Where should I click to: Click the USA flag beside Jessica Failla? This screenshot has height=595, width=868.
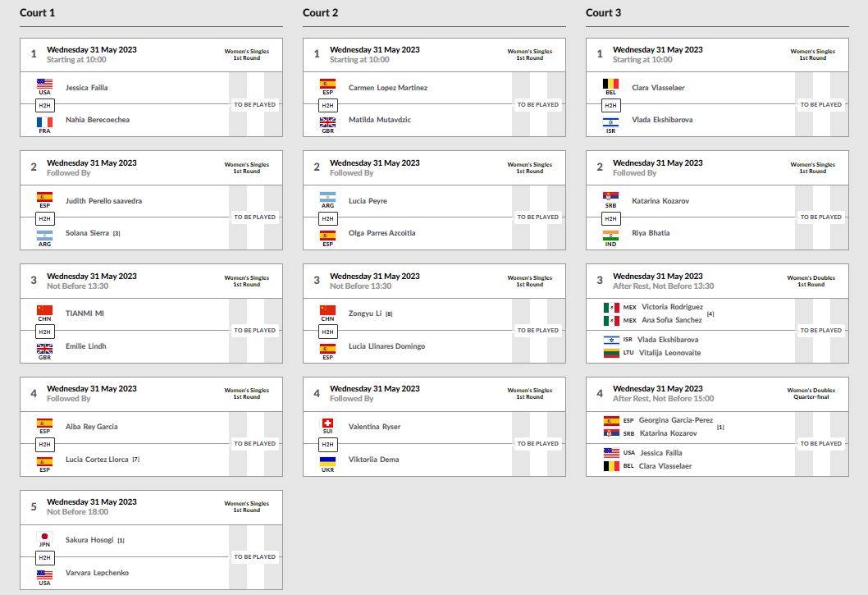point(44,85)
